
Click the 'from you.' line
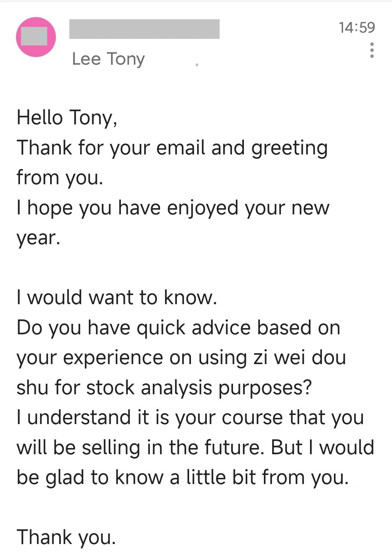click(x=60, y=178)
